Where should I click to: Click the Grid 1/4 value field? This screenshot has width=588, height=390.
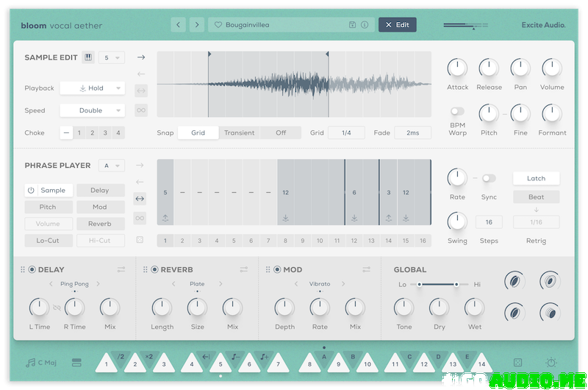pyautogui.click(x=346, y=133)
